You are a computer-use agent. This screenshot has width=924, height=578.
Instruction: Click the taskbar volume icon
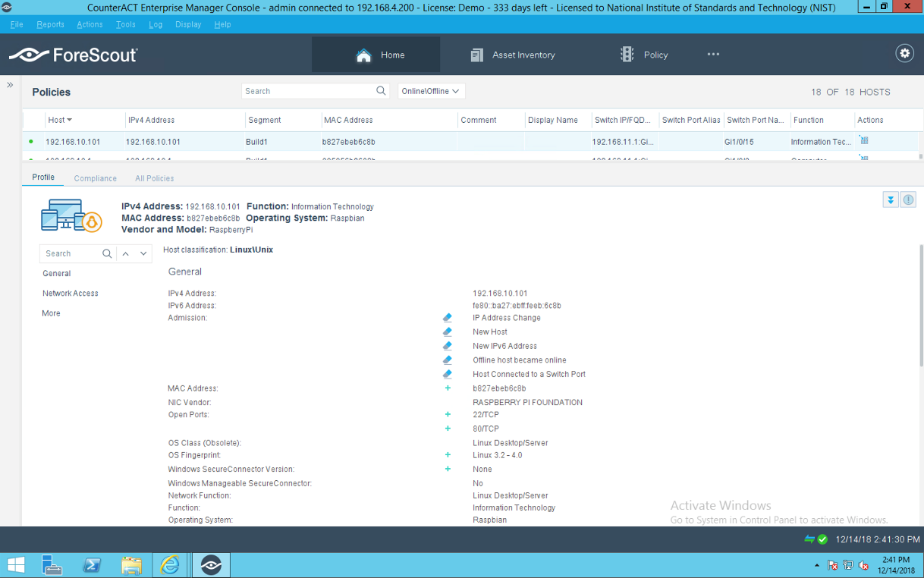864,566
